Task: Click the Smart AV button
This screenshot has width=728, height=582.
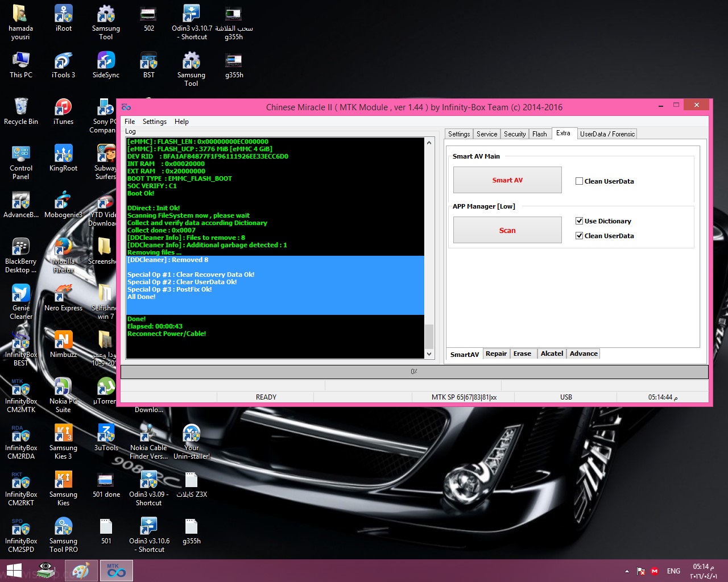Action: point(507,180)
